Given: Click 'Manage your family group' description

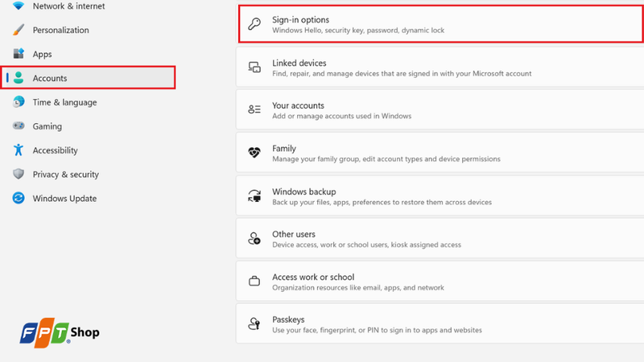Looking at the screenshot, I should click(386, 158).
